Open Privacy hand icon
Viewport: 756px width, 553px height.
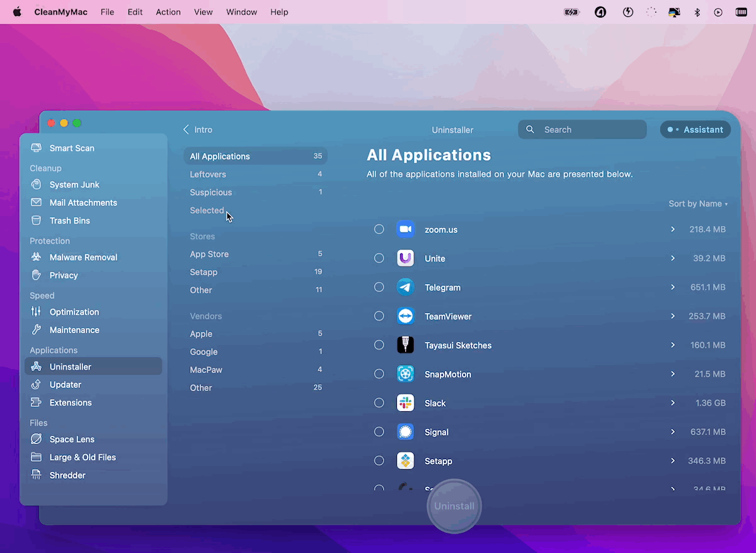click(x=37, y=275)
